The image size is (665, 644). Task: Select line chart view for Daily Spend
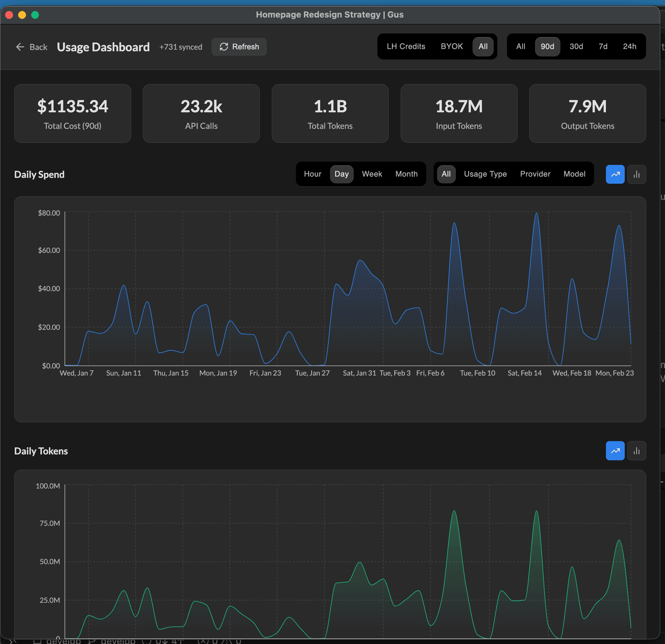click(x=615, y=174)
